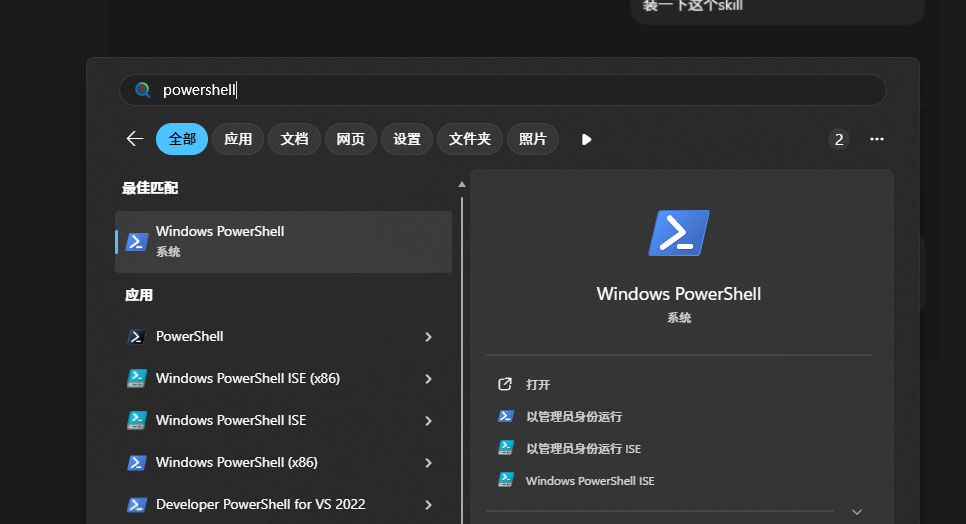Open the Windows PowerShell best match result
Image resolution: width=966 pixels, height=524 pixels.
pyautogui.click(x=283, y=242)
